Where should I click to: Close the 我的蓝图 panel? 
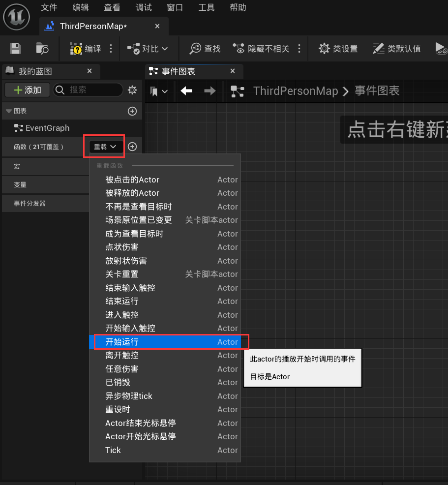click(90, 71)
